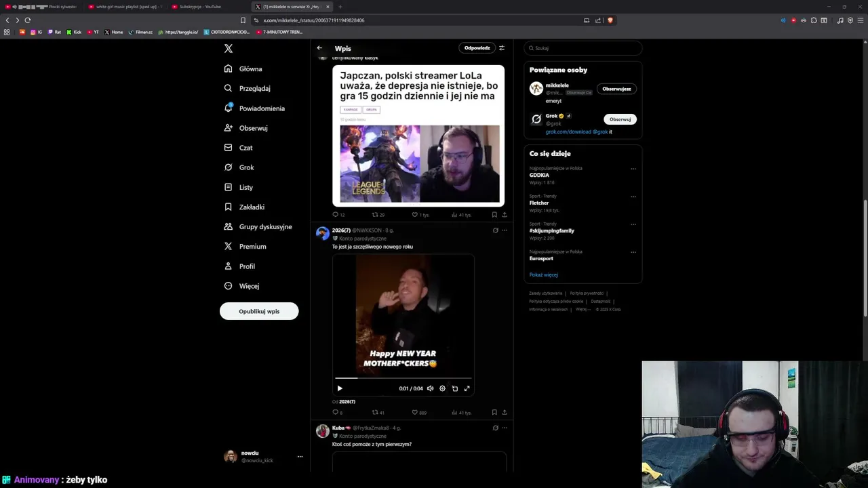Open more options on 2026(7) post
868x488 pixels.
pyautogui.click(x=505, y=230)
